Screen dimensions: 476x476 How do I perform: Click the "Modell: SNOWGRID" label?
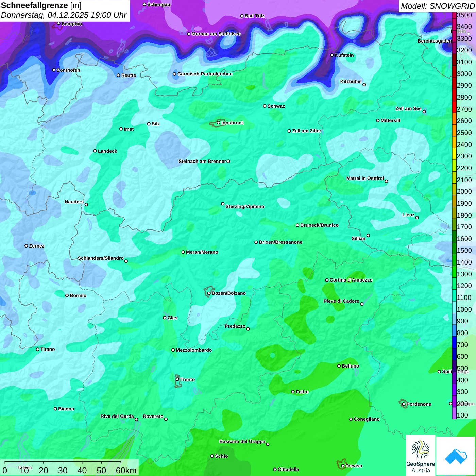coord(438,6)
